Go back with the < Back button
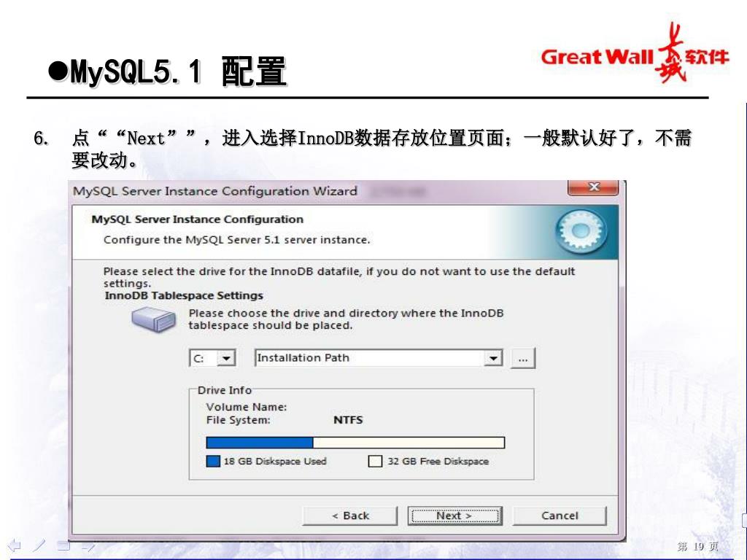The height and width of the screenshot is (560, 747). click(x=350, y=516)
